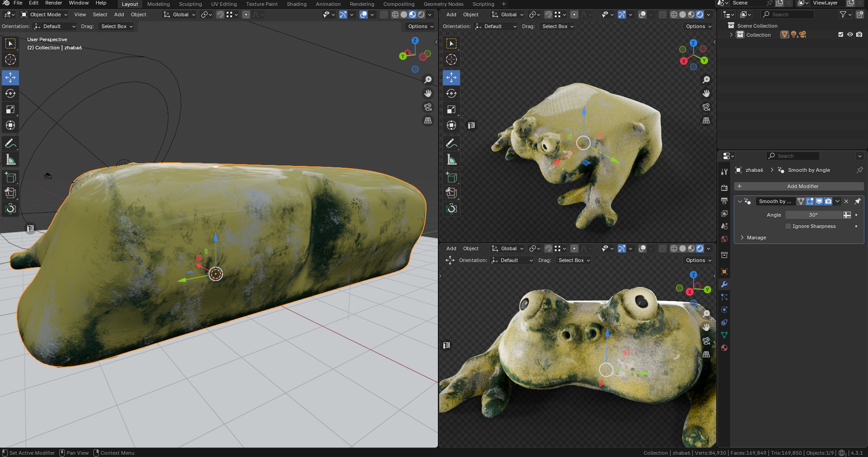Choose the Measure tool in the left toolbar
The image size is (868, 457).
tap(10, 160)
